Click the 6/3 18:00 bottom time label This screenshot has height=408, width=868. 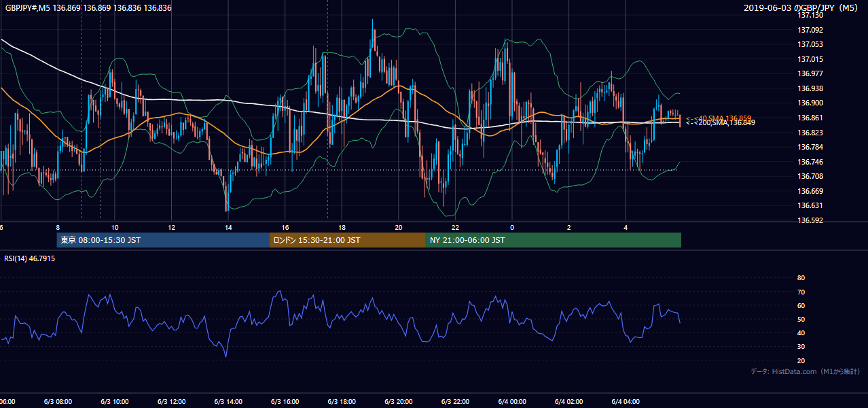(342, 402)
